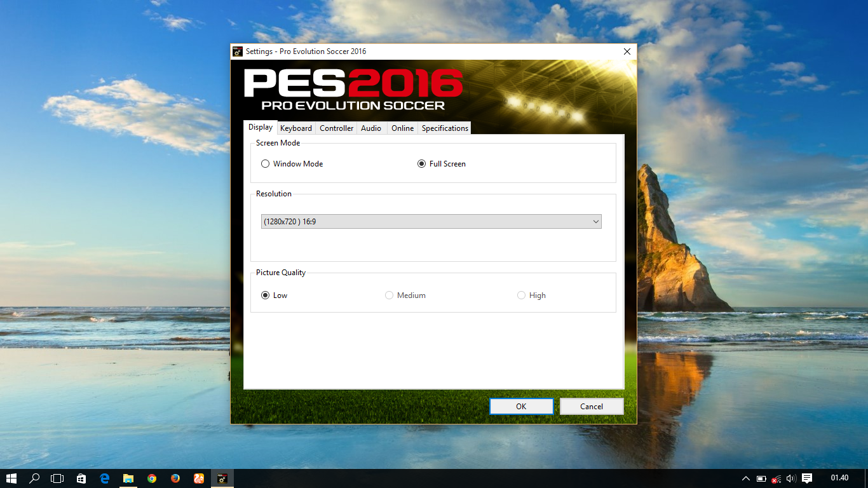Switch to the Controller tab

[336, 128]
